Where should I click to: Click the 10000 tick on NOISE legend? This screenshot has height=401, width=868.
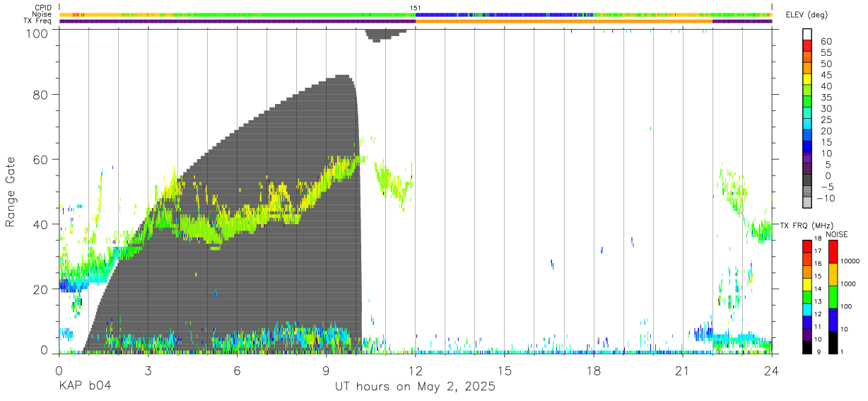pos(849,261)
